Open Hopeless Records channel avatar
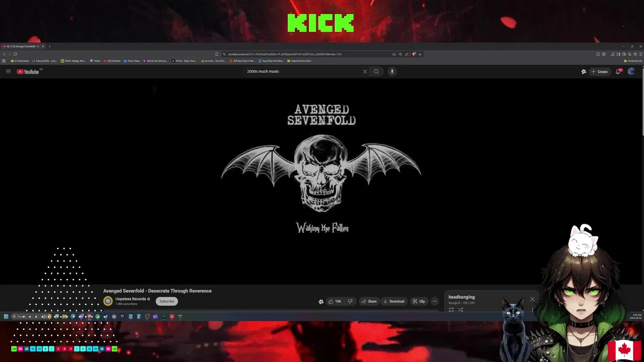 tap(108, 301)
